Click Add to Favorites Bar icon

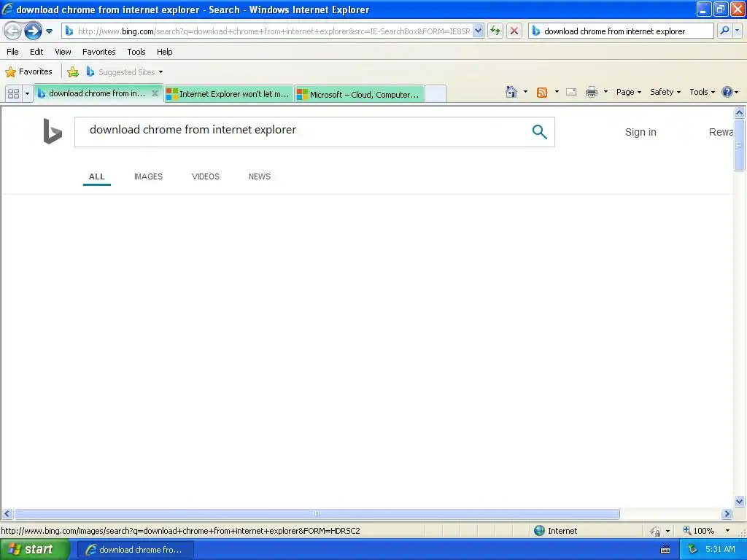(73, 72)
